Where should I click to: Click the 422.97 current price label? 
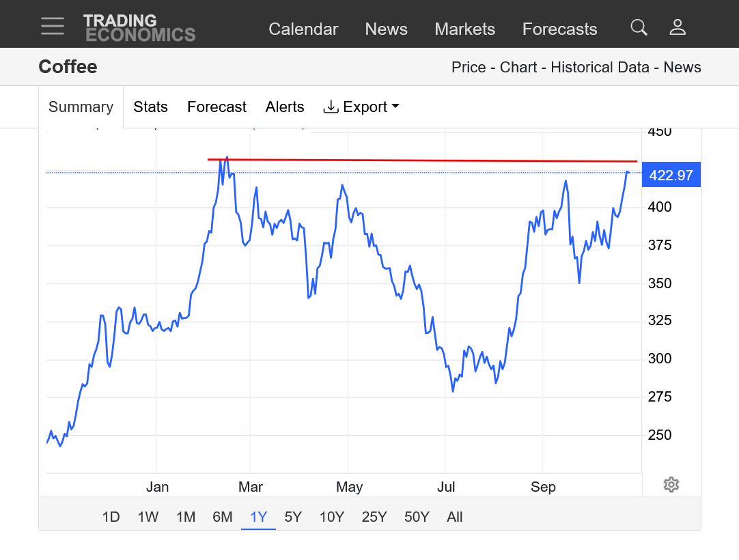coord(671,176)
